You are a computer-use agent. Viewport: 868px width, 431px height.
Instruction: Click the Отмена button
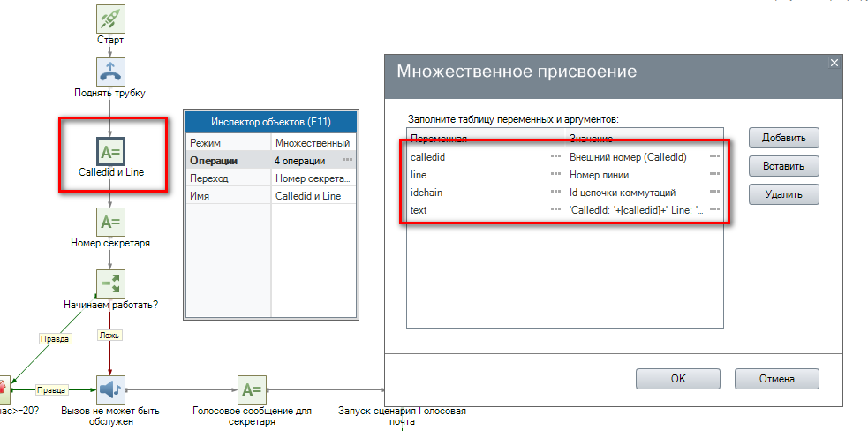coord(778,379)
